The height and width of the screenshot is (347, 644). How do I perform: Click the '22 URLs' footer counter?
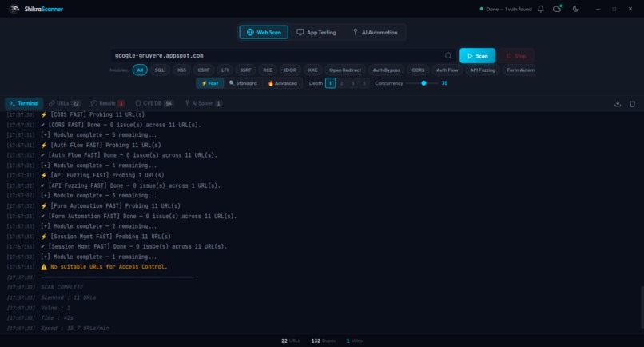(290, 341)
